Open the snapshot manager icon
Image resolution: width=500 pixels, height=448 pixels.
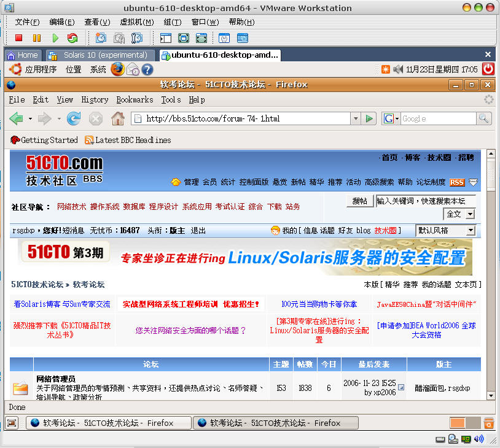pyautogui.click(x=137, y=38)
